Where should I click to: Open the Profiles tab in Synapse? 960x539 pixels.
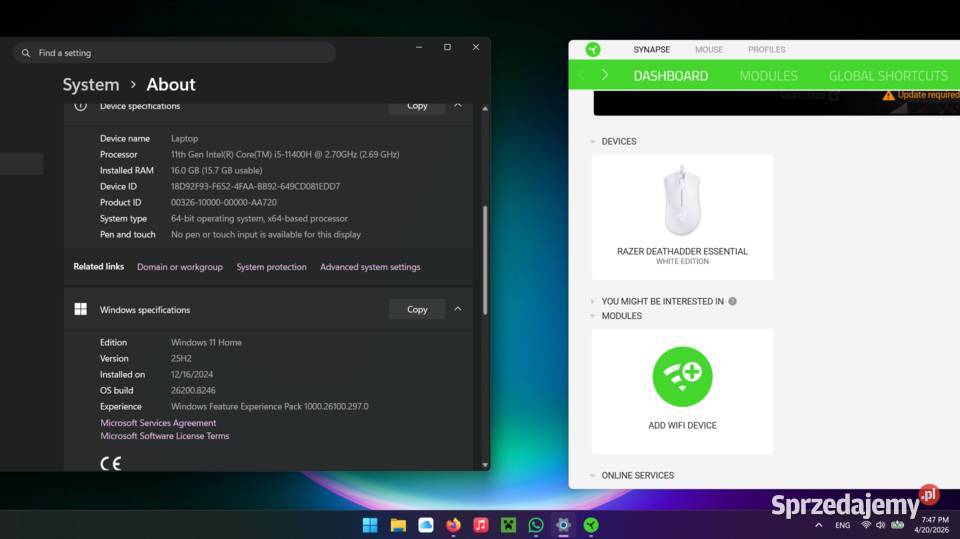point(766,49)
